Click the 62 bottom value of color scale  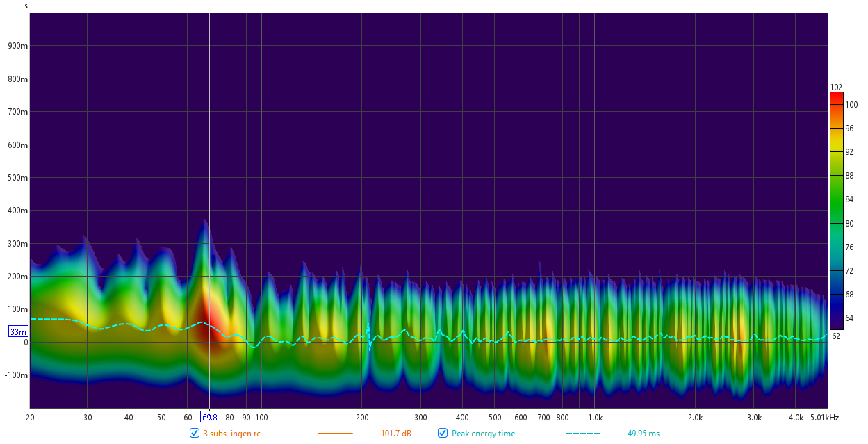837,336
